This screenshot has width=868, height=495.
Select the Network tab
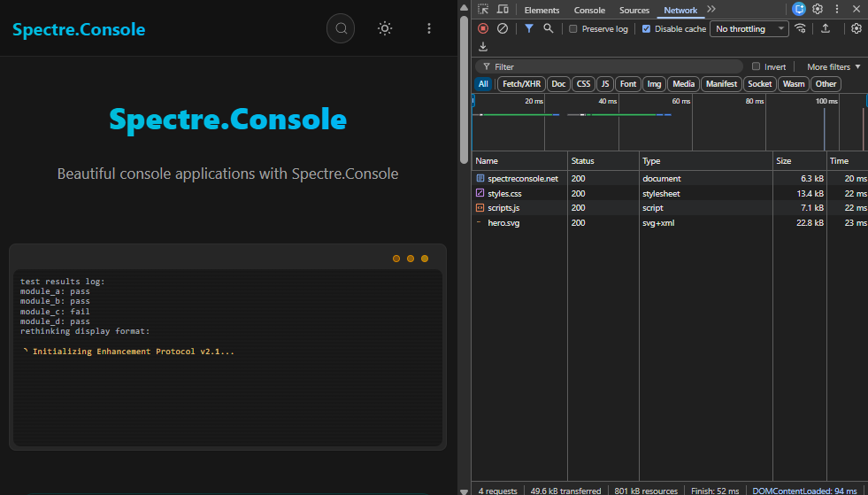coord(680,10)
